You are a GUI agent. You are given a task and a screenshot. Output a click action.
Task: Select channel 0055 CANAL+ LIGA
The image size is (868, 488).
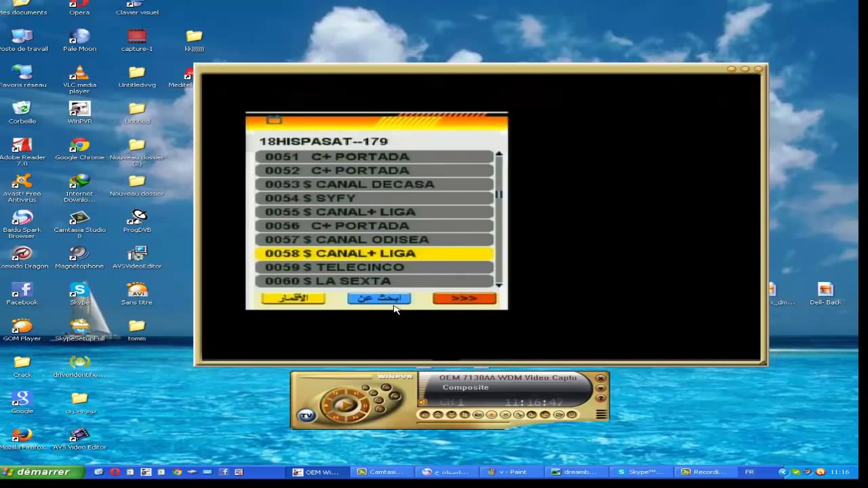pos(374,211)
